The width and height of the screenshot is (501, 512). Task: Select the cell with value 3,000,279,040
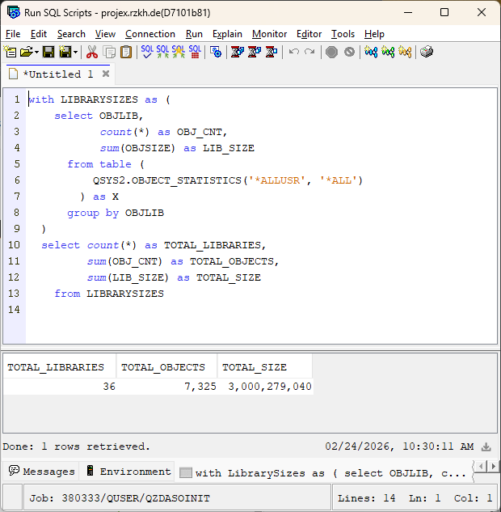click(265, 387)
